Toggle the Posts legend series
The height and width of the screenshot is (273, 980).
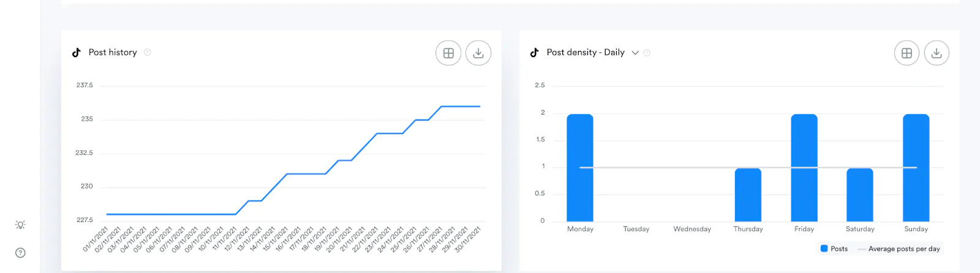(834, 248)
